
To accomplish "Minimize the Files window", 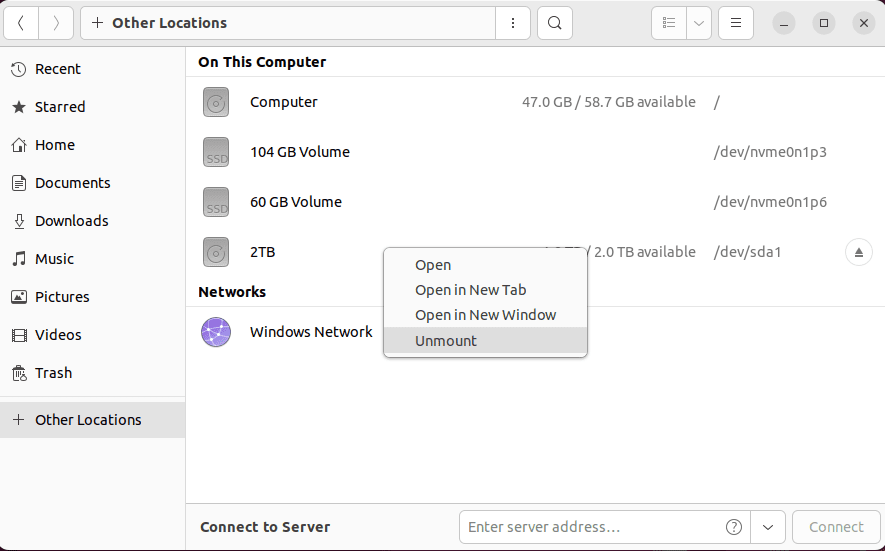I will pos(783,23).
